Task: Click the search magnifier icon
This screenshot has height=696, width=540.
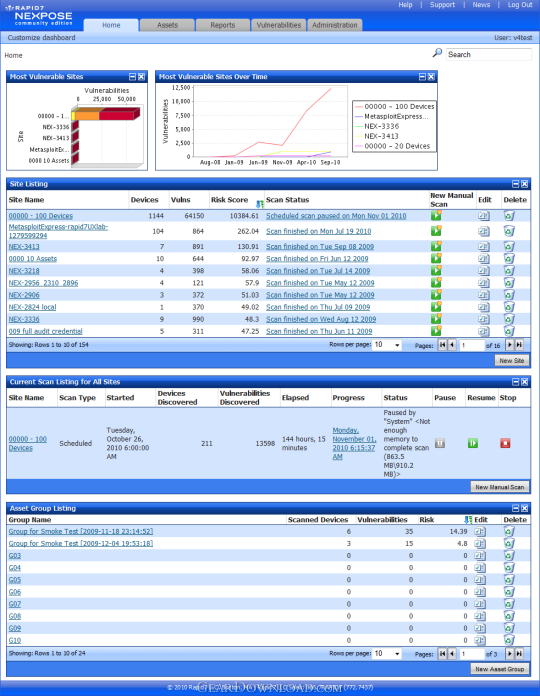Action: tap(437, 53)
